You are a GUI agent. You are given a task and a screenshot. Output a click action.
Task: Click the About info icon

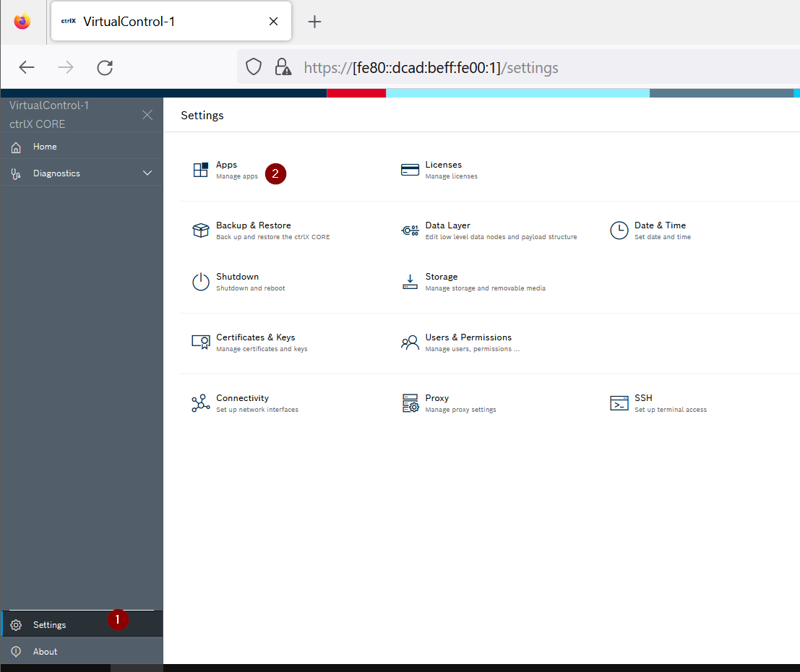pos(16,652)
